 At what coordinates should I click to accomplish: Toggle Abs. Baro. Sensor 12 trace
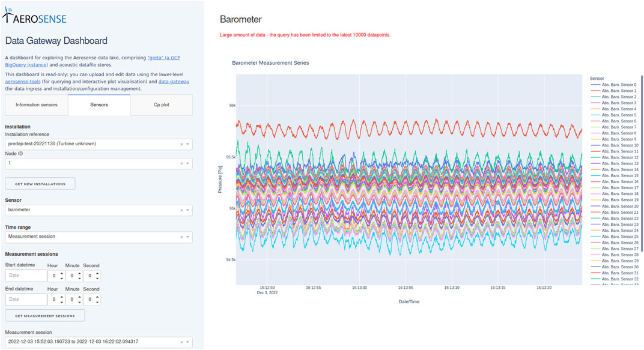(615, 157)
